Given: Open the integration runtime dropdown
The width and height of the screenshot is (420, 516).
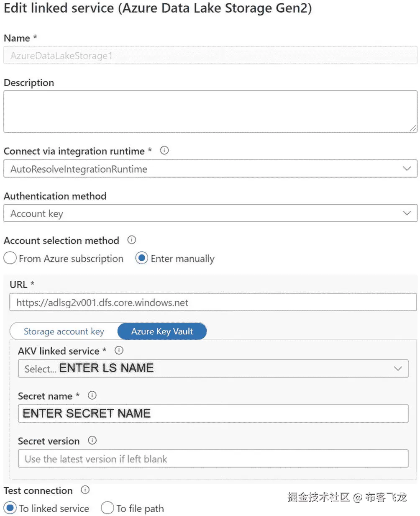Looking at the screenshot, I should point(210,169).
